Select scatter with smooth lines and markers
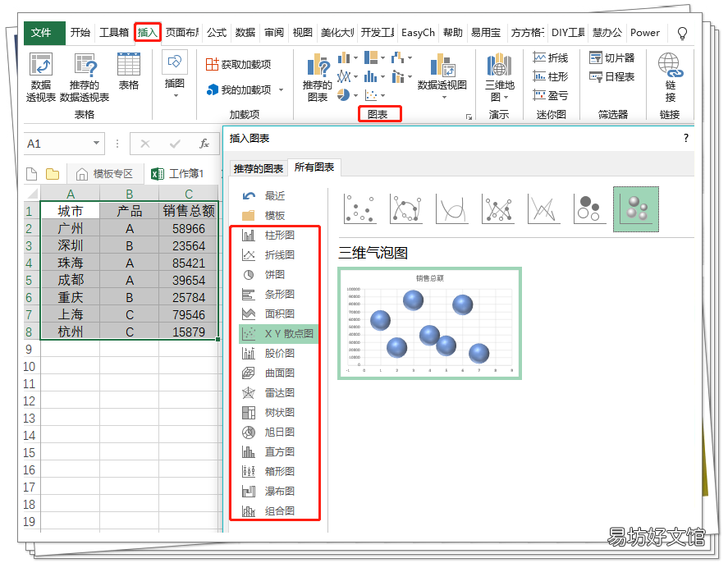The height and width of the screenshot is (563, 728). (x=405, y=208)
